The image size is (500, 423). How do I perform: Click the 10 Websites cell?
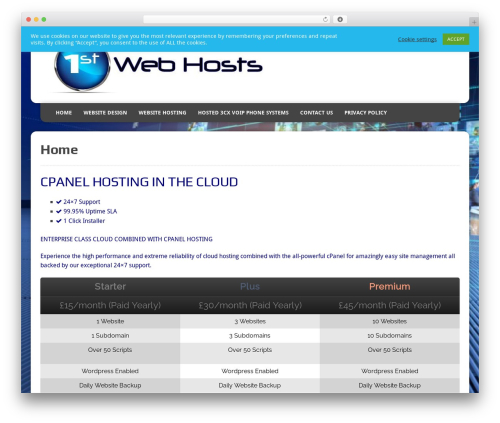coord(390,321)
